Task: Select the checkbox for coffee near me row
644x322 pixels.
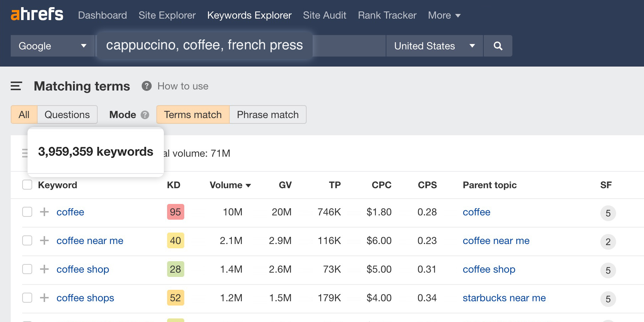Action: pyautogui.click(x=27, y=240)
